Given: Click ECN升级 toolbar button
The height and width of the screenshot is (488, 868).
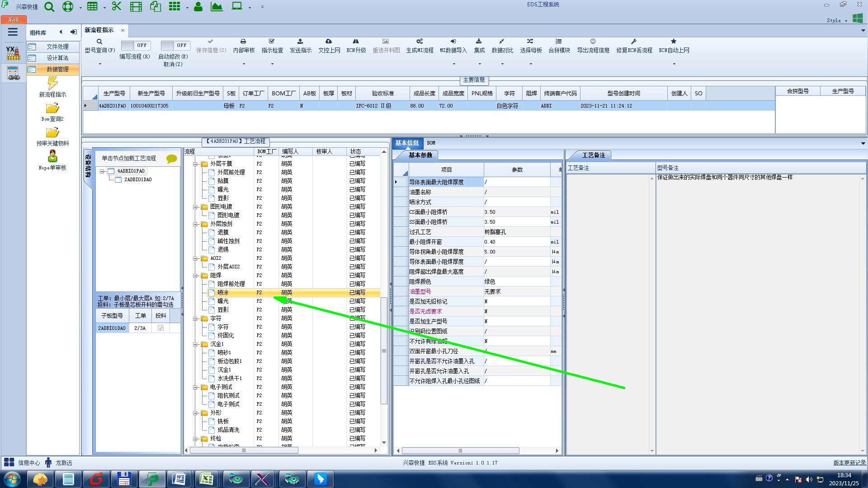Looking at the screenshot, I should click(x=356, y=46).
